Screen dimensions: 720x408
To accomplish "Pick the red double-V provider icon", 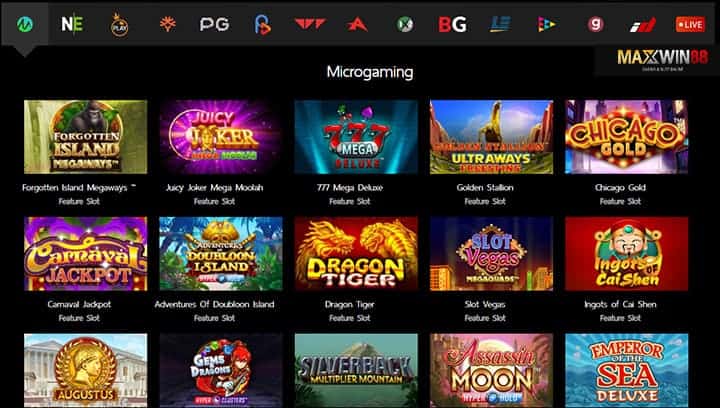I will pos(310,24).
